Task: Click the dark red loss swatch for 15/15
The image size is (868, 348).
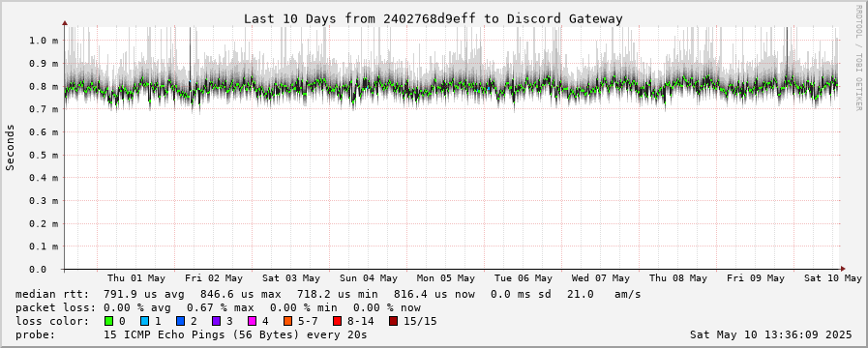Action: pos(393,321)
